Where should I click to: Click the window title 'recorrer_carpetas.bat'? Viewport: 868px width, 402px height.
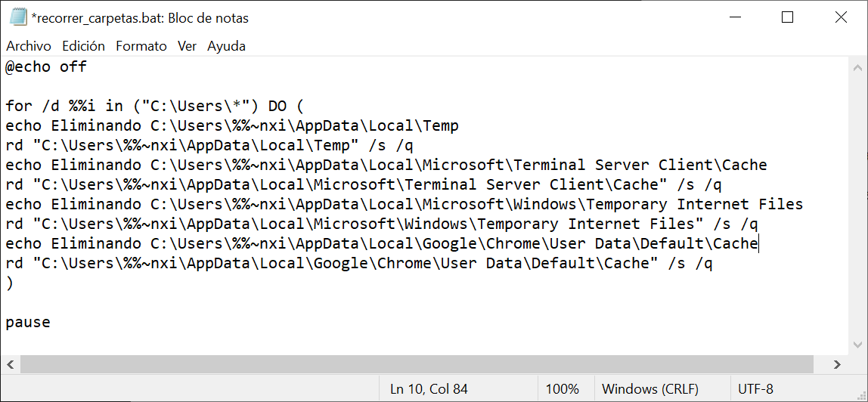[140, 18]
